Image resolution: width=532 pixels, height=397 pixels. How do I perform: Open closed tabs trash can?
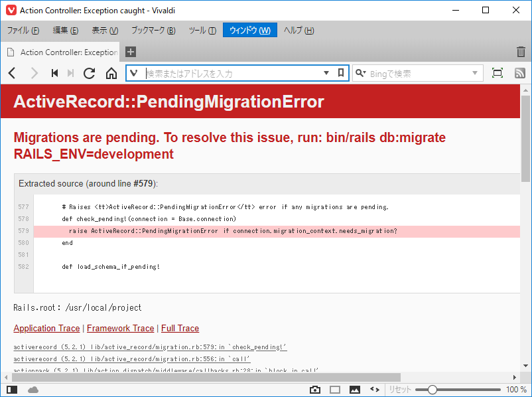point(521,52)
